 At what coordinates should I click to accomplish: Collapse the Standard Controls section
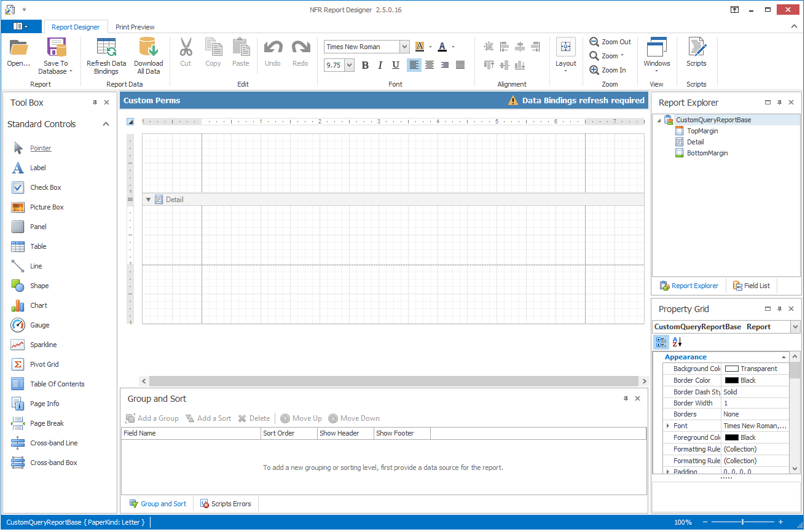coord(106,124)
